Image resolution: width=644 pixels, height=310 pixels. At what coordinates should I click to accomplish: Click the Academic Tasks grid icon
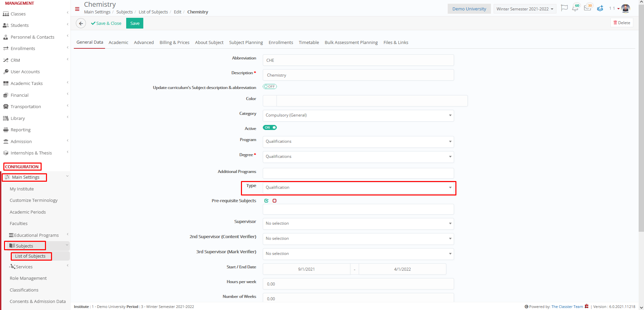[x=6, y=84]
